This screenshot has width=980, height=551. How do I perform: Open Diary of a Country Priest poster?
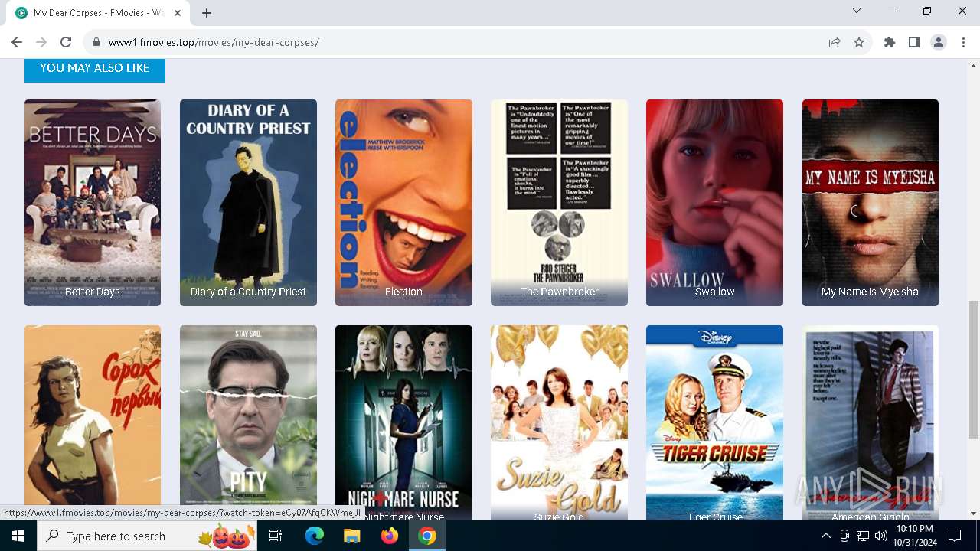[x=248, y=203]
